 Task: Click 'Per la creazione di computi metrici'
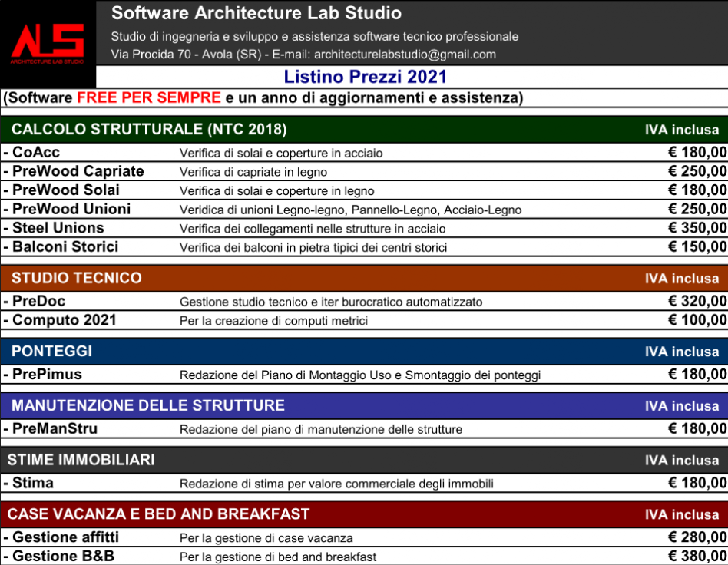pos(273,321)
